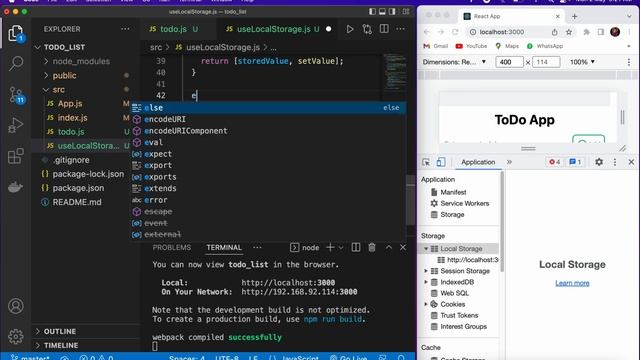
Task: Create a new terminal with plus icon
Action: (330, 247)
